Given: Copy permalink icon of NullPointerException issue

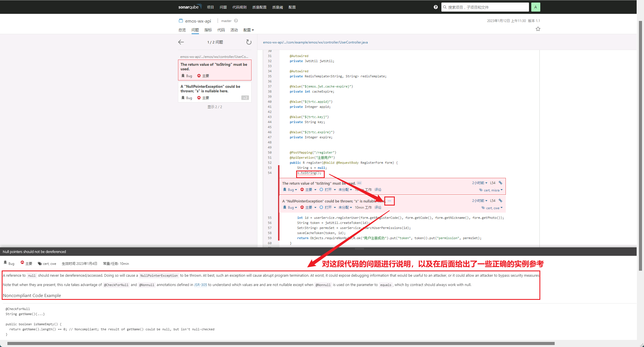Looking at the screenshot, I should click(x=500, y=200).
